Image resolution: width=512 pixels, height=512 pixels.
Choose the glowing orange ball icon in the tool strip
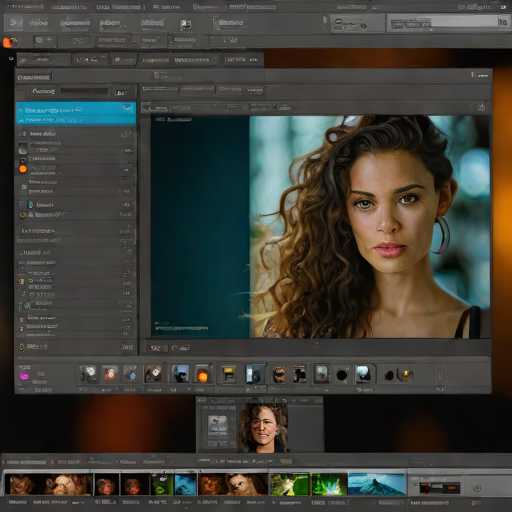coord(202,375)
